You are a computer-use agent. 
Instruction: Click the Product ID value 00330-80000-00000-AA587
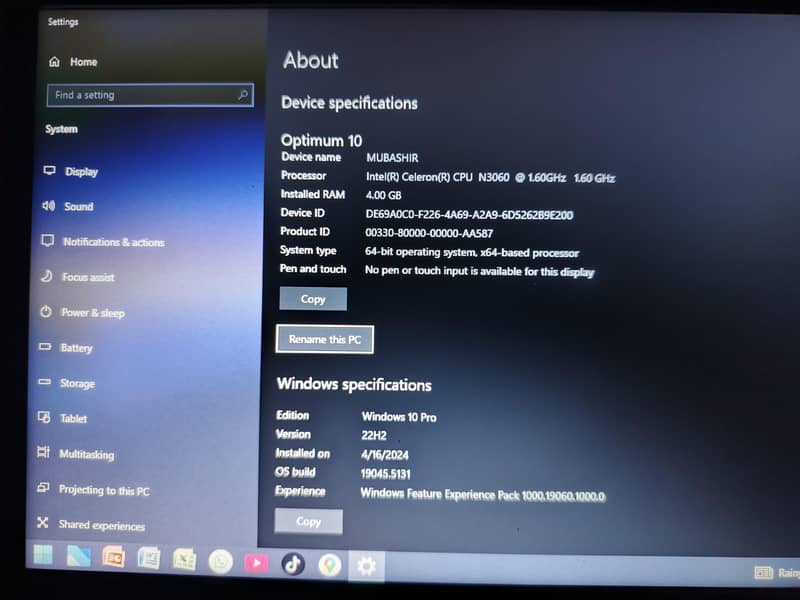coord(429,233)
